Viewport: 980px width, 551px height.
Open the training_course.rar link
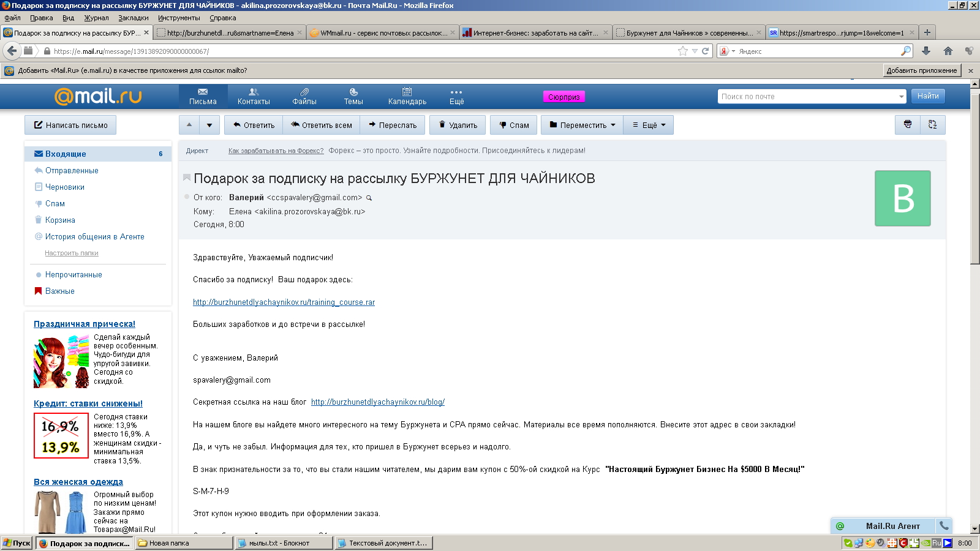(x=284, y=302)
